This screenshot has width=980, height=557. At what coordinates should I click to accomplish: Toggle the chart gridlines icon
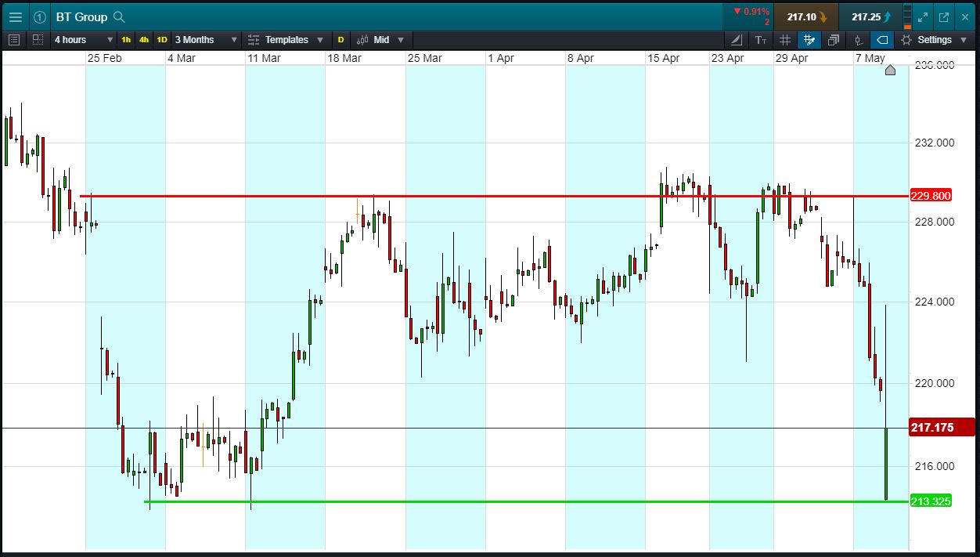click(785, 39)
